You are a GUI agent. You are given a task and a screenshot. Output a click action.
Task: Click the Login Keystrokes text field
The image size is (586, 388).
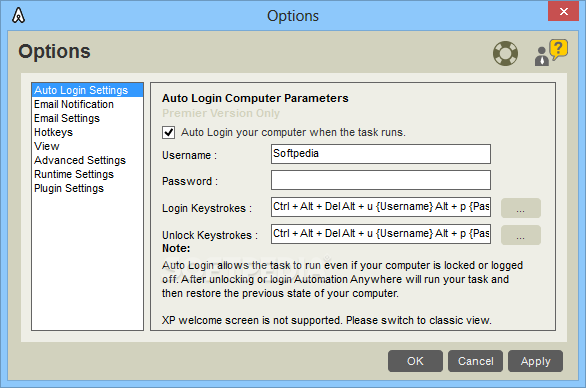[x=381, y=207]
